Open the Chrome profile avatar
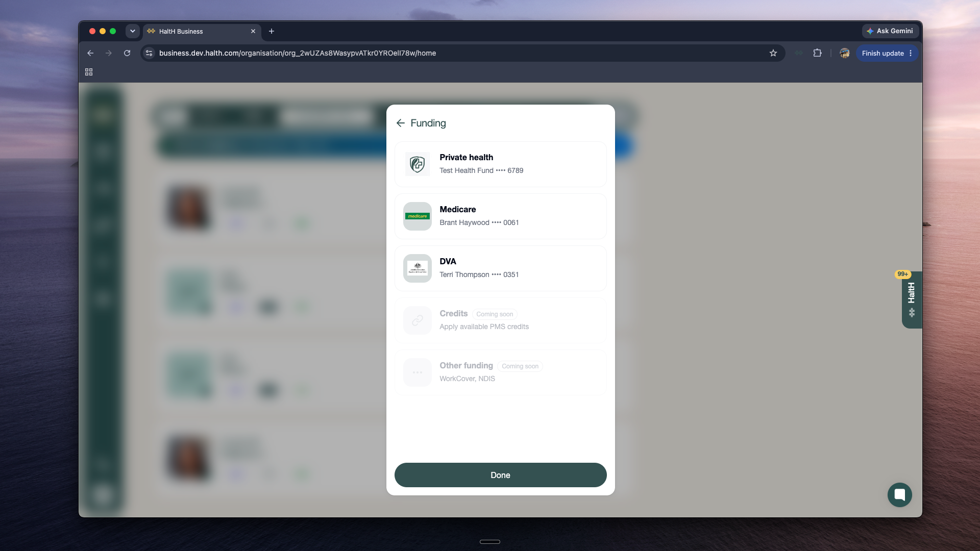980x551 pixels. click(x=845, y=53)
